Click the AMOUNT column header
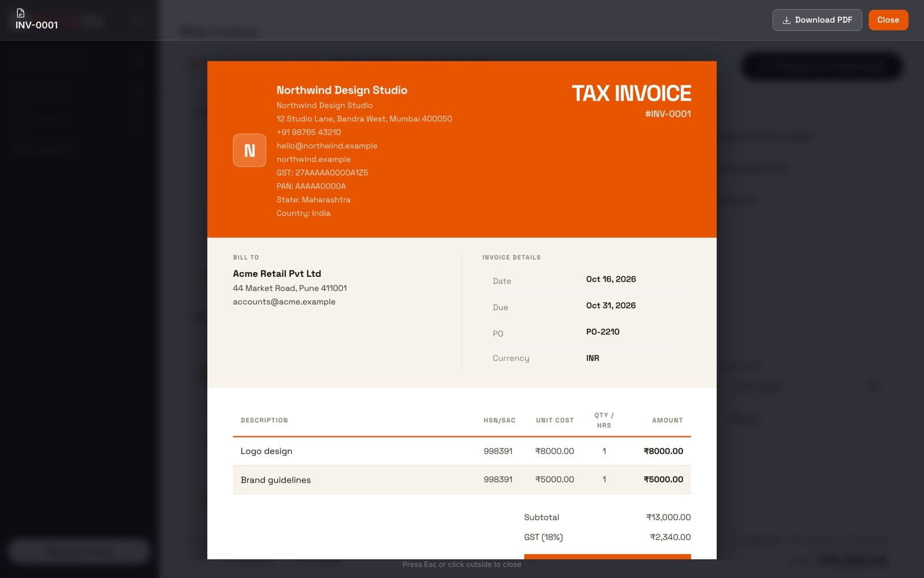924x578 pixels. pyautogui.click(x=668, y=420)
